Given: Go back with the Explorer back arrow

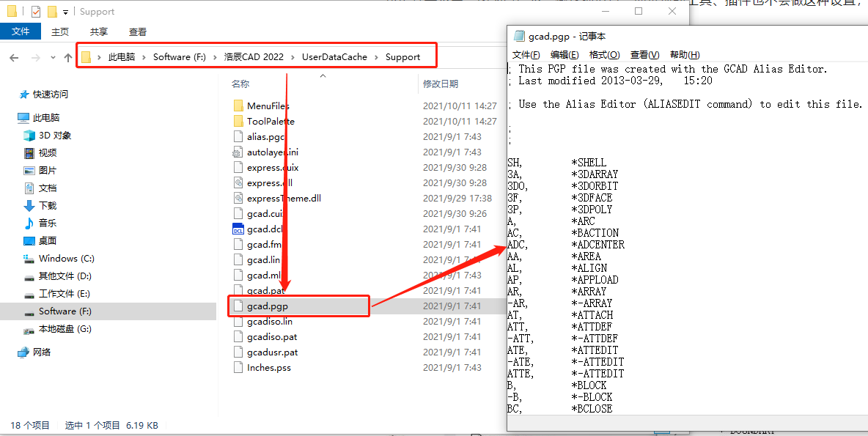Looking at the screenshot, I should pos(15,57).
